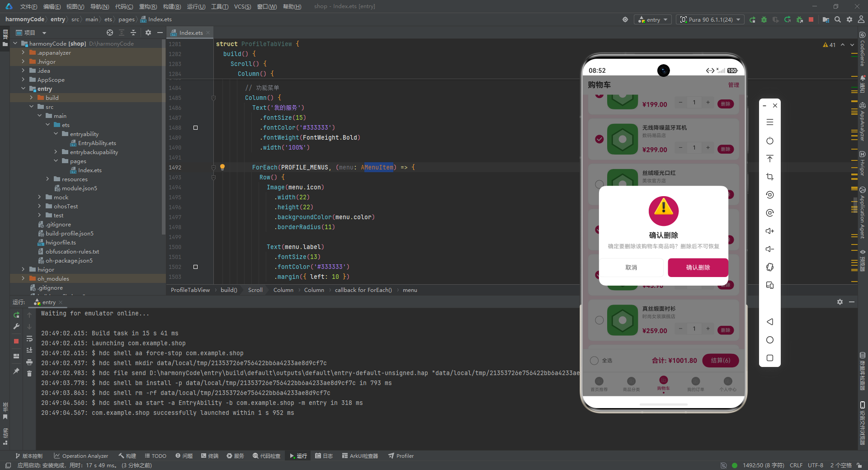The width and height of the screenshot is (868, 470).
Task: Decrease the emulator volume
Action: point(770,249)
